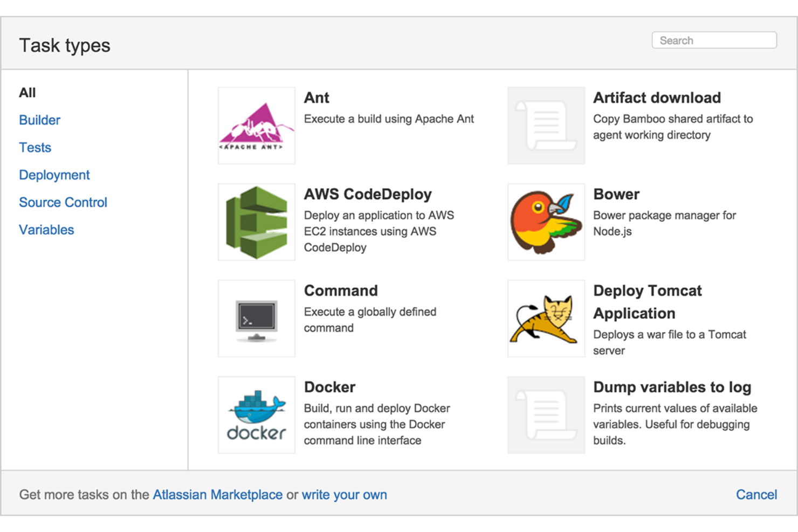Select the All category filter
798x532 pixels.
[x=27, y=92]
